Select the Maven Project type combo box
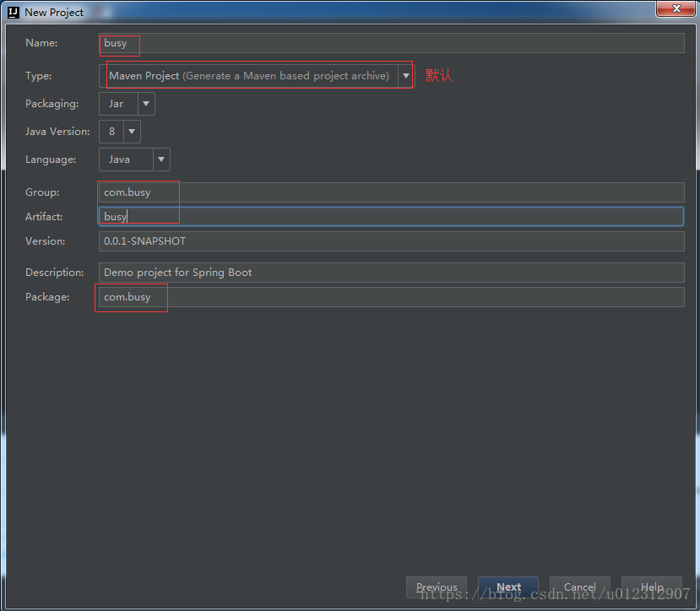This screenshot has height=611, width=700. [257, 76]
